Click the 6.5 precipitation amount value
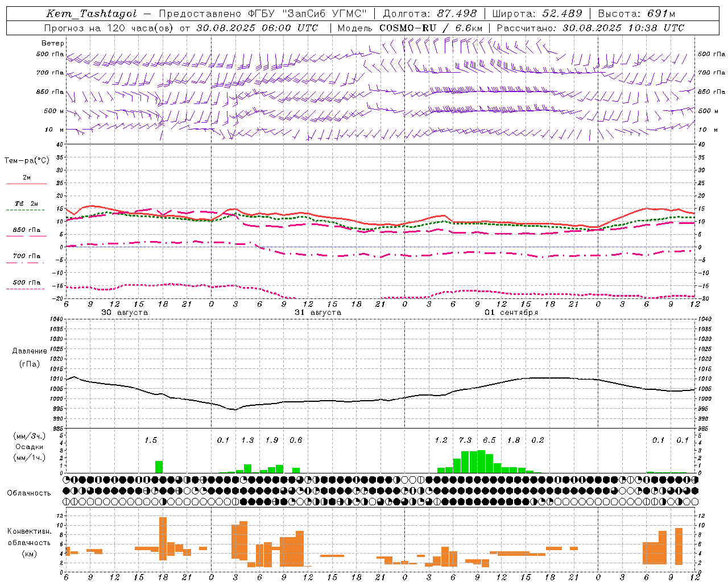 tap(489, 440)
